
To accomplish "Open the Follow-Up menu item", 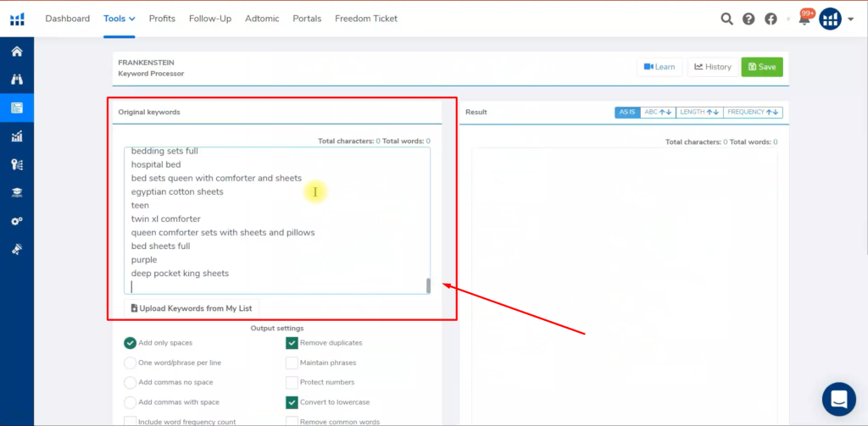I will 210,19.
